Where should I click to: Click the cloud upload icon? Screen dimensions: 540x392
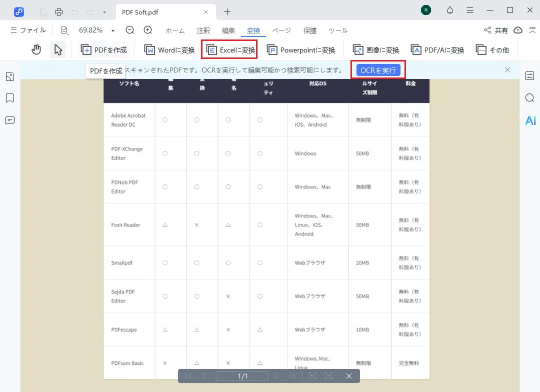coord(518,30)
